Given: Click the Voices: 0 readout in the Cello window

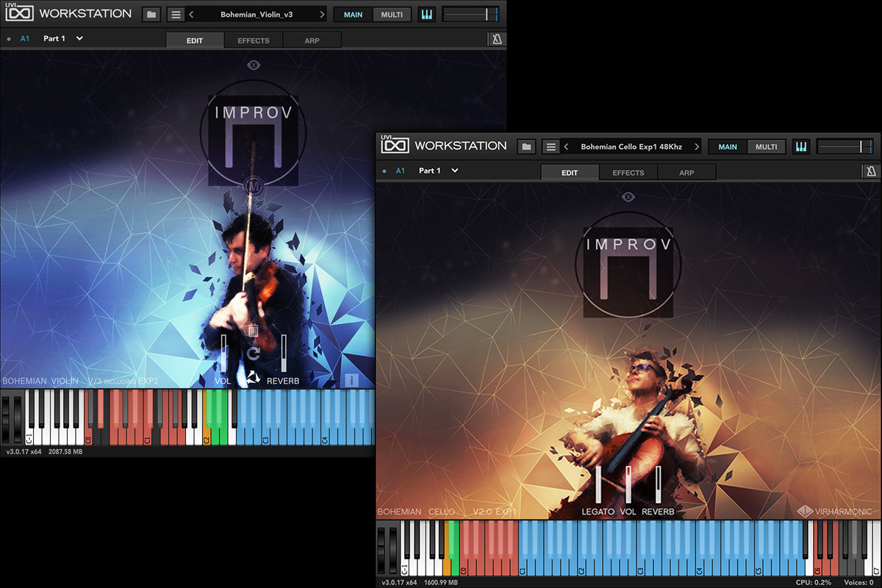Looking at the screenshot, I should tap(859, 582).
